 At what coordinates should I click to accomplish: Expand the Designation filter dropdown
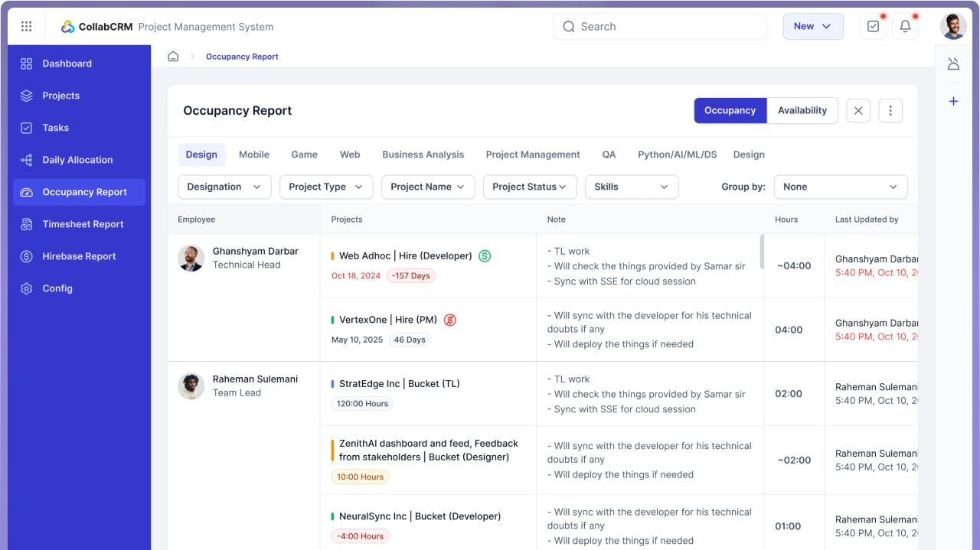(x=224, y=187)
